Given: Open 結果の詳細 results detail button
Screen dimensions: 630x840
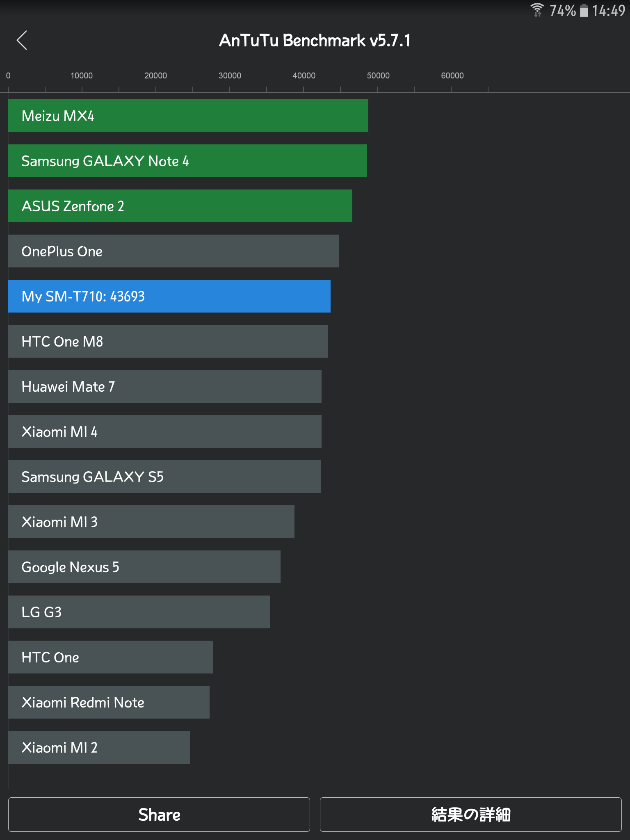Looking at the screenshot, I should click(470, 814).
